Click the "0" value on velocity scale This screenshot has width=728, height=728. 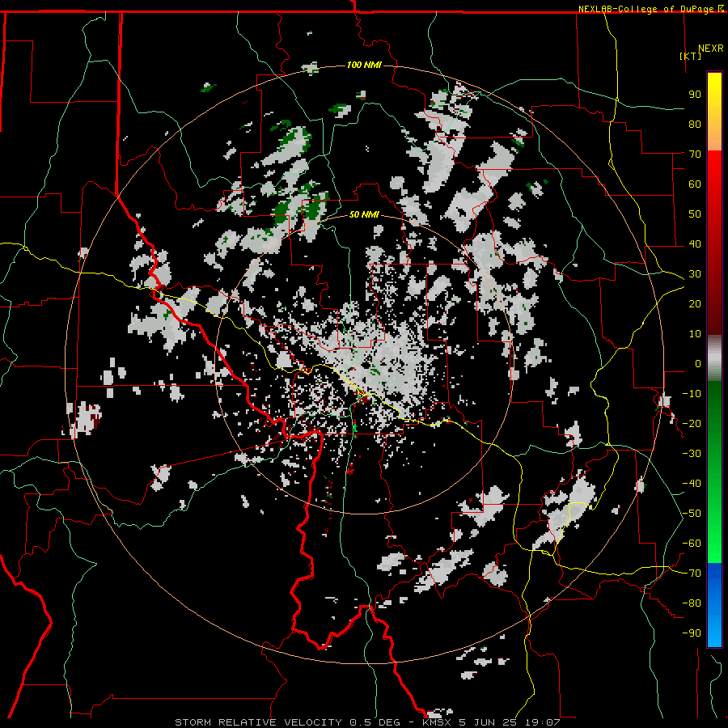click(x=698, y=363)
